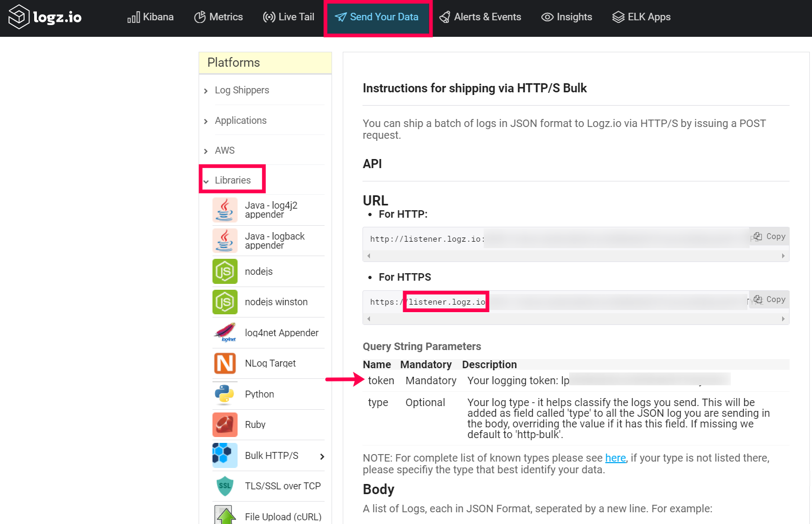Click the 'token' parameter name
Viewport: 812px width, 524px height.
click(x=381, y=380)
